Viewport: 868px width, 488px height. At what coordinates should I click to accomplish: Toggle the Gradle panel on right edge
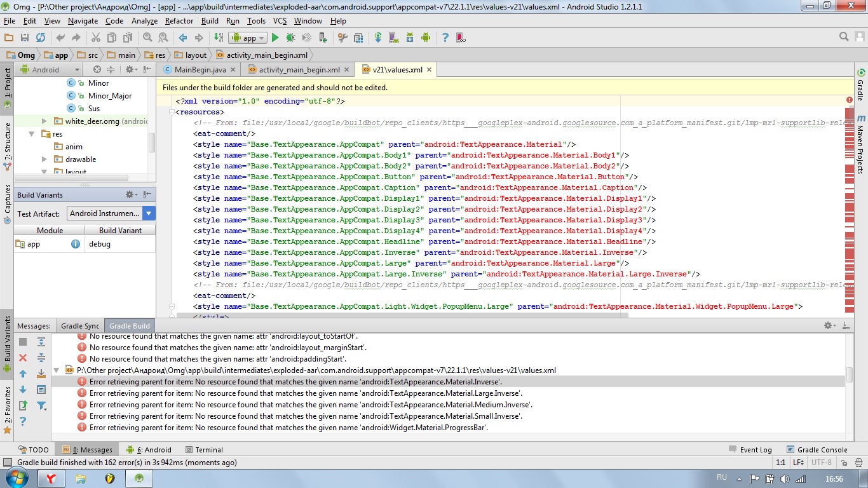coord(861,85)
